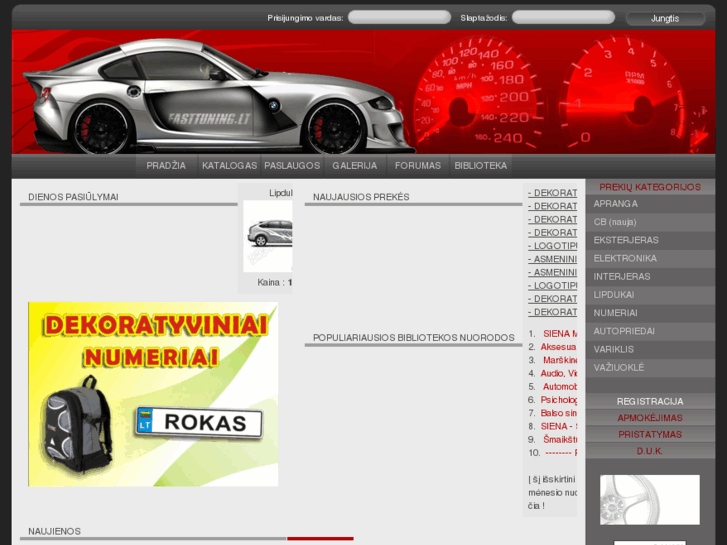Select the VARIKLIS category
Image resolution: width=727 pixels, height=545 pixels.
pyautogui.click(x=650, y=349)
